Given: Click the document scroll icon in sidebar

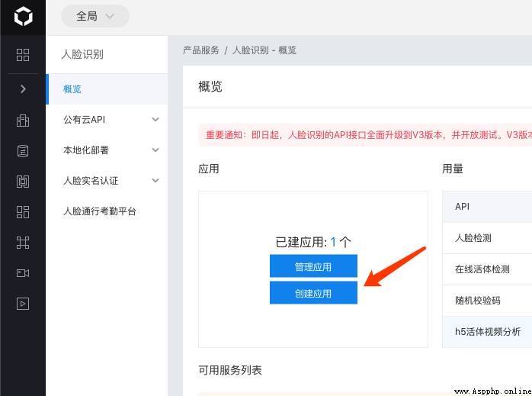Looking at the screenshot, I should click(23, 151).
